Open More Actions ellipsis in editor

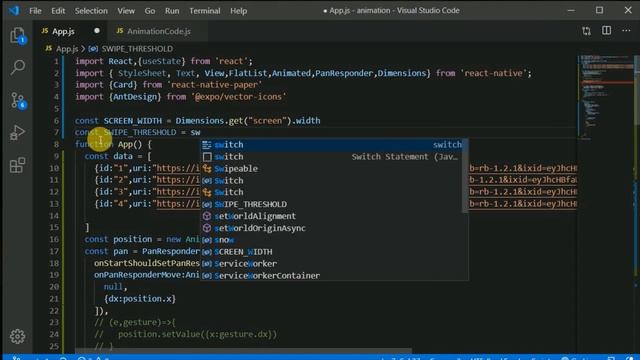626,31
